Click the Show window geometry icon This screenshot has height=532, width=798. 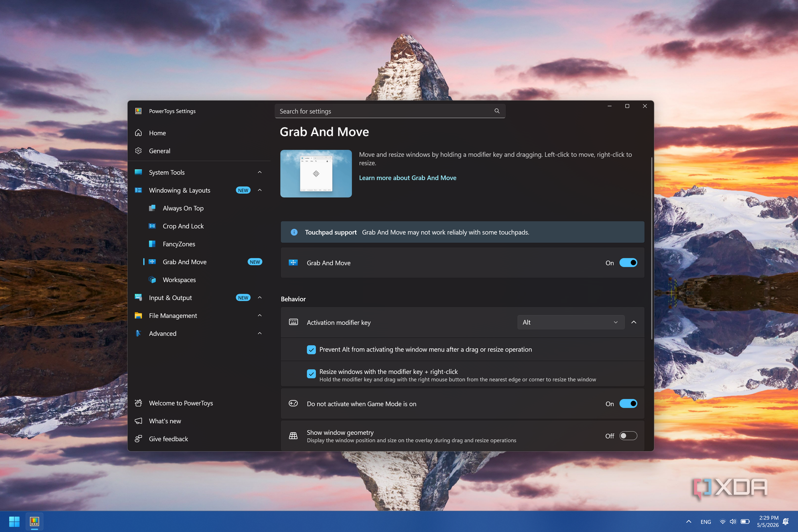point(293,436)
